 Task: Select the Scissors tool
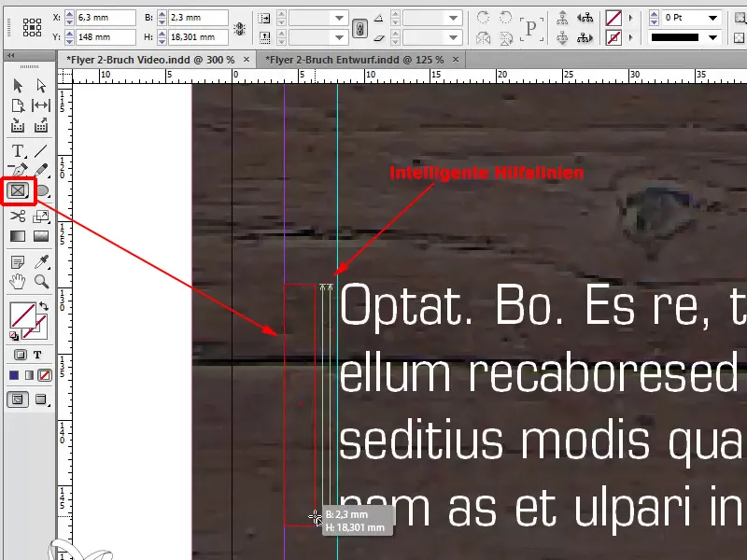point(18,217)
